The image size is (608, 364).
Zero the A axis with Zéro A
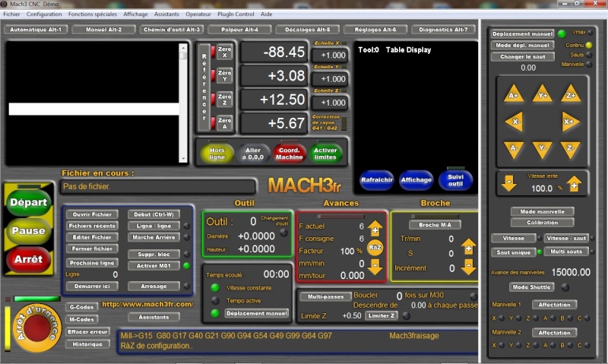(224, 123)
